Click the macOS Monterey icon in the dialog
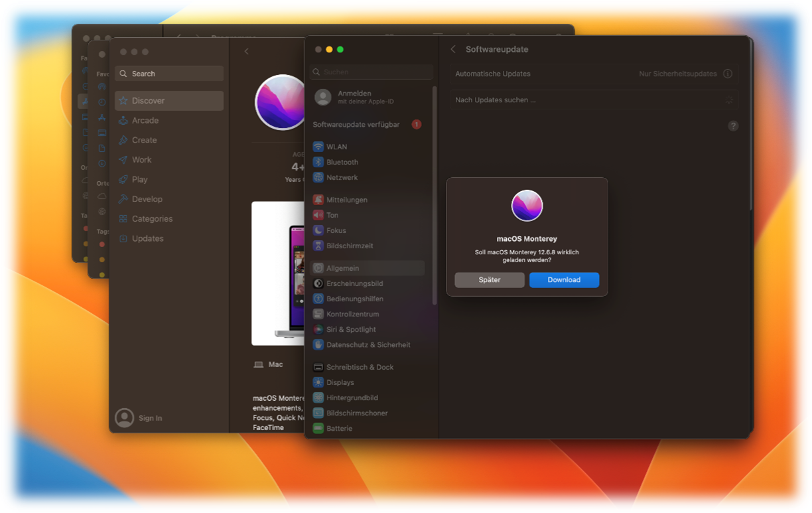The image size is (812, 513). click(527, 206)
